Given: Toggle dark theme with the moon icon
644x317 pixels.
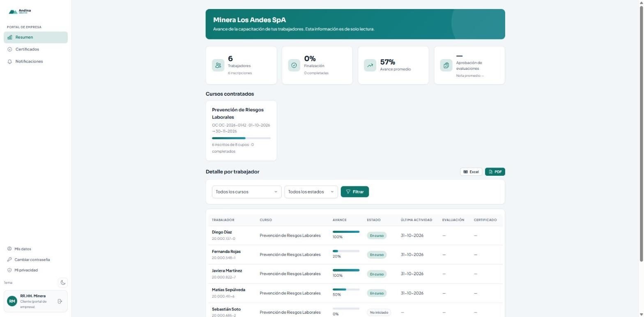Looking at the screenshot, I should 63,283.
